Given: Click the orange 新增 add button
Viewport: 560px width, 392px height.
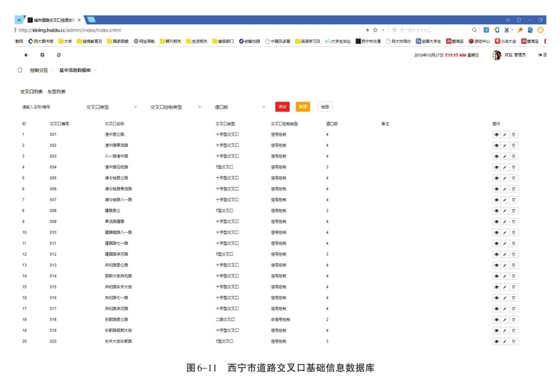Looking at the screenshot, I should tap(303, 107).
